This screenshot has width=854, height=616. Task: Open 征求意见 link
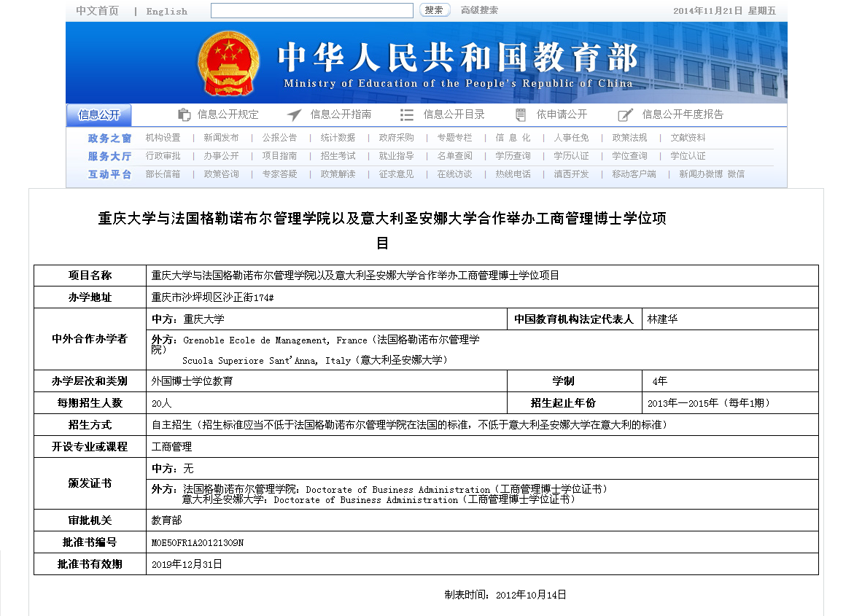[397, 174]
